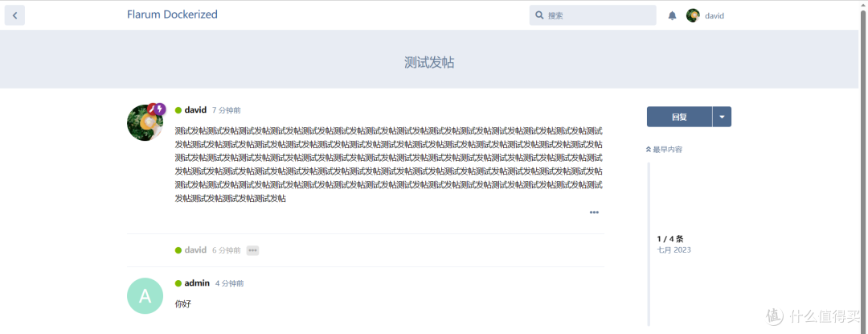Click the 7 分钟前 timestamp
The image size is (868, 334).
227,111
